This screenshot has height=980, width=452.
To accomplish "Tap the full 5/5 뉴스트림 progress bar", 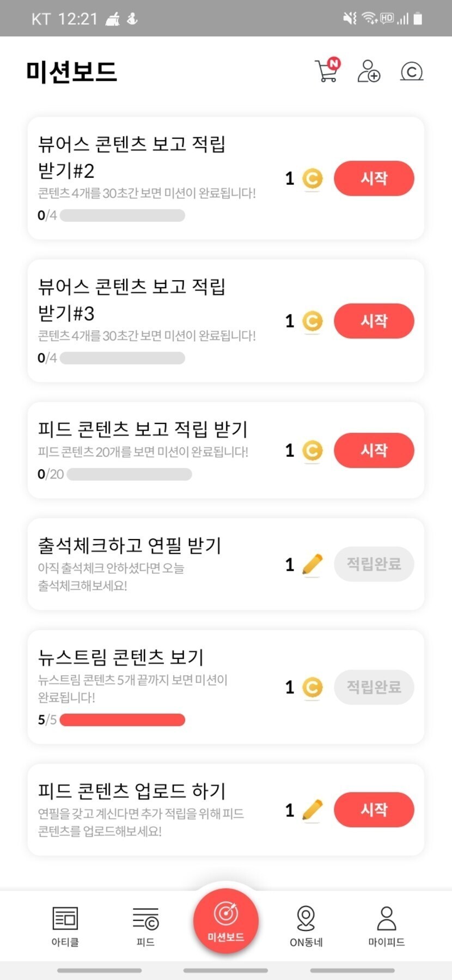I will (x=123, y=720).
